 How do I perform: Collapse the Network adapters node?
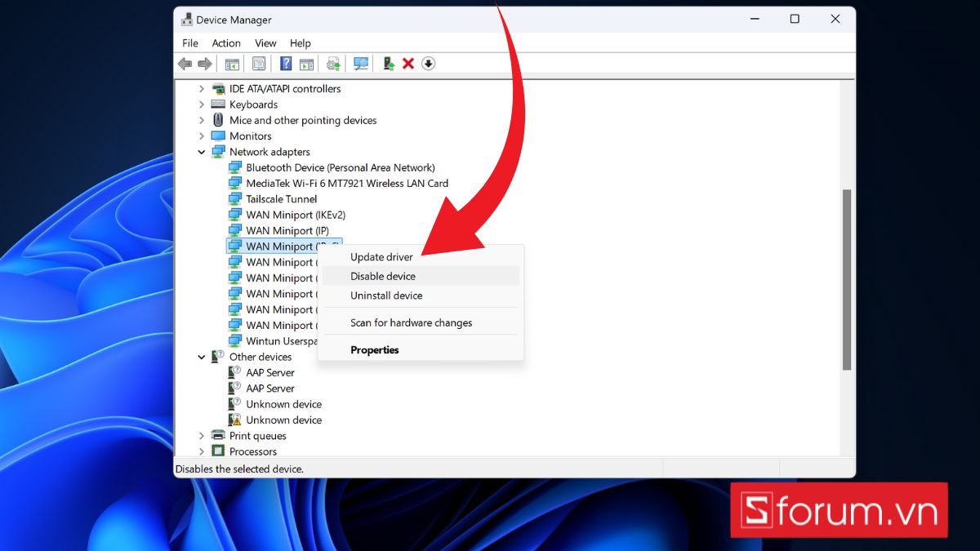click(x=201, y=152)
